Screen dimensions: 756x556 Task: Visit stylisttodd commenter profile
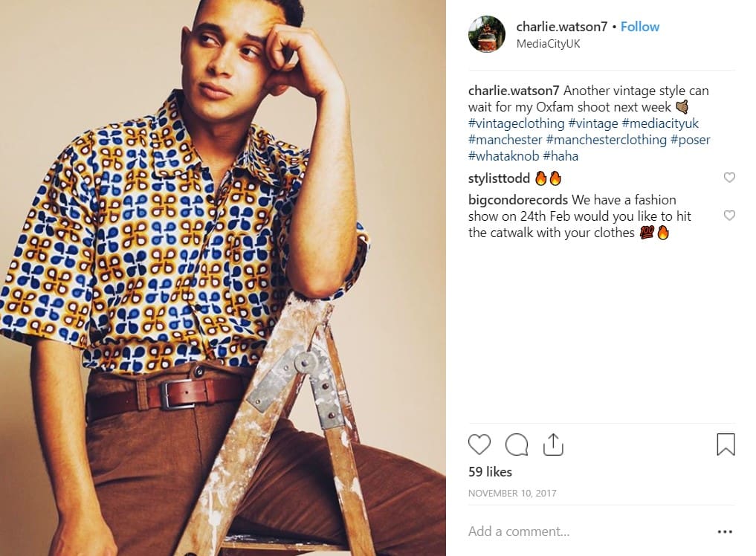499,178
